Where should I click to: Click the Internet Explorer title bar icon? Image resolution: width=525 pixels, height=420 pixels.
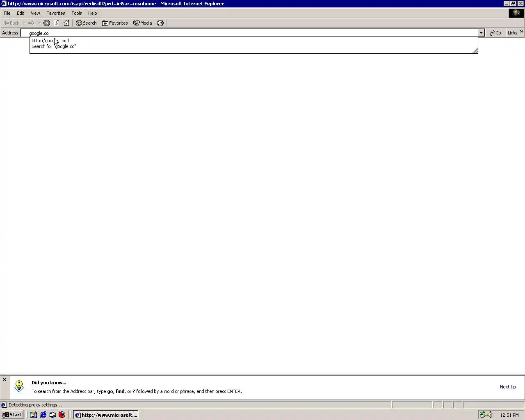4,4
